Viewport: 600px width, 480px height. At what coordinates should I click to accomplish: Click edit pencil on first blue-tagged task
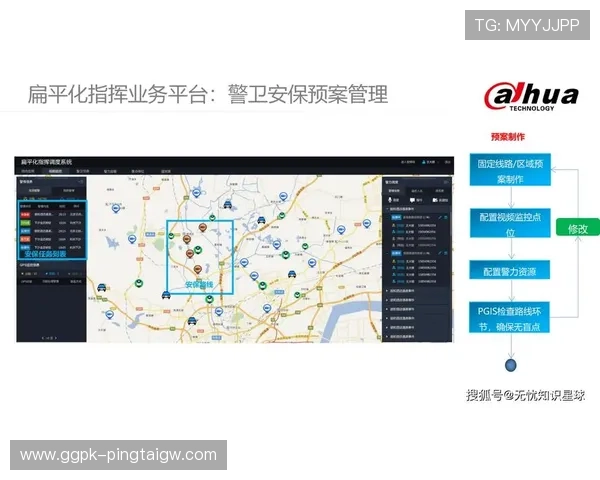pyautogui.click(x=440, y=217)
